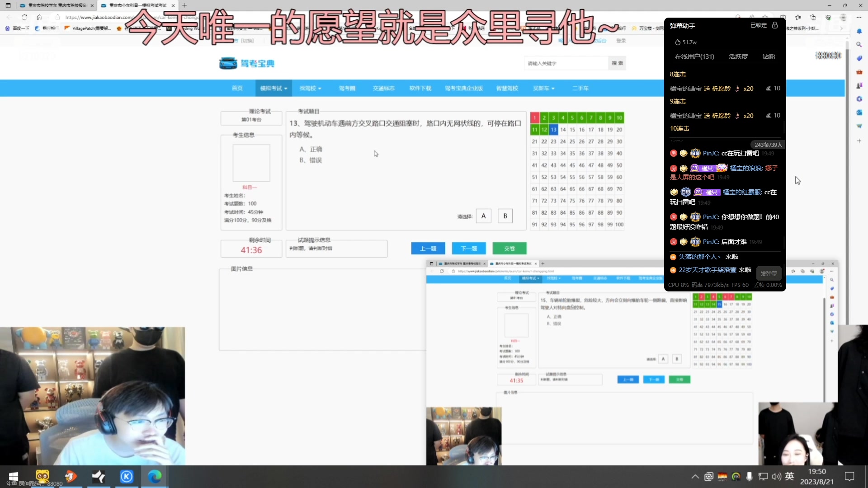Viewport: 868px width, 488px height.
Task: Jump to question 14 in the number grid
Action: pyautogui.click(x=563, y=130)
